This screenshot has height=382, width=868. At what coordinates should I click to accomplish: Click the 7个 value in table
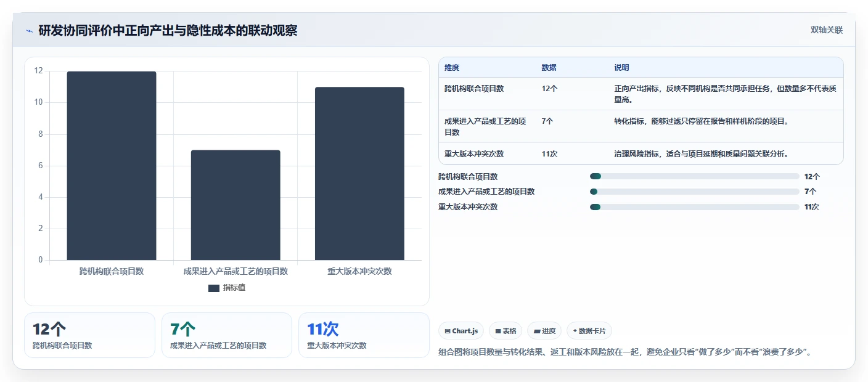point(547,121)
